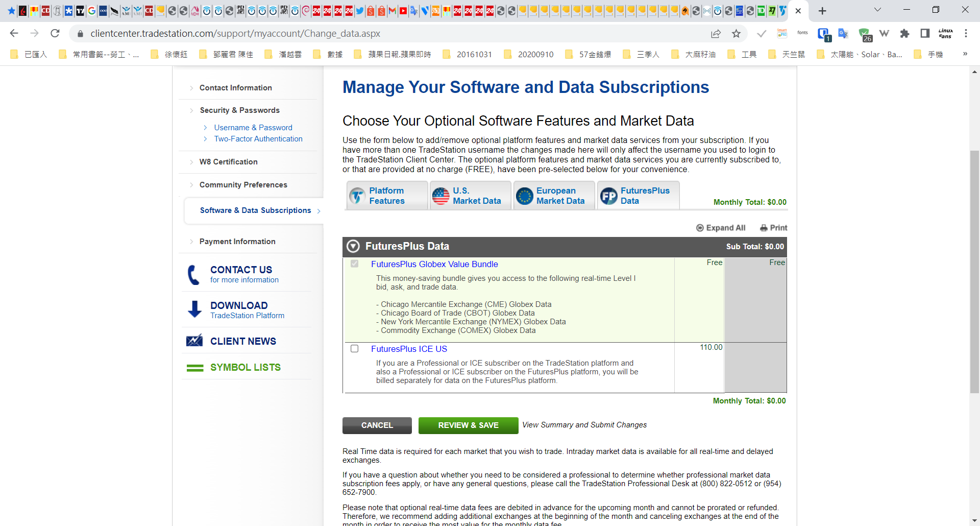Image resolution: width=980 pixels, height=526 pixels.
Task: Open DOWNLOAD TradeStation Platform link
Action: click(x=248, y=310)
